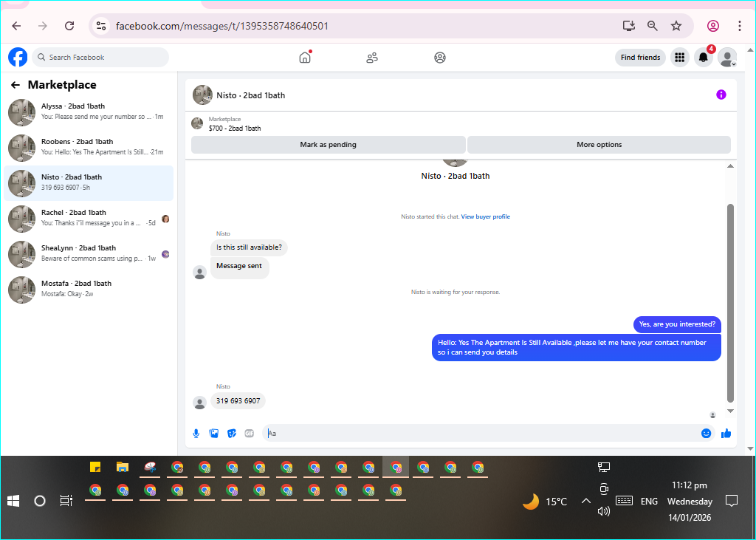Bookmark this page with the star
This screenshot has width=756, height=540.
click(676, 26)
